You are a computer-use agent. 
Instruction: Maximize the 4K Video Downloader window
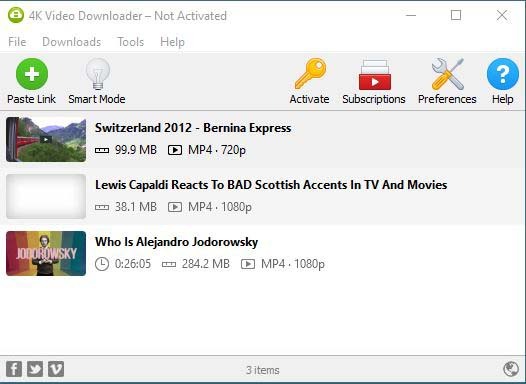tap(456, 15)
